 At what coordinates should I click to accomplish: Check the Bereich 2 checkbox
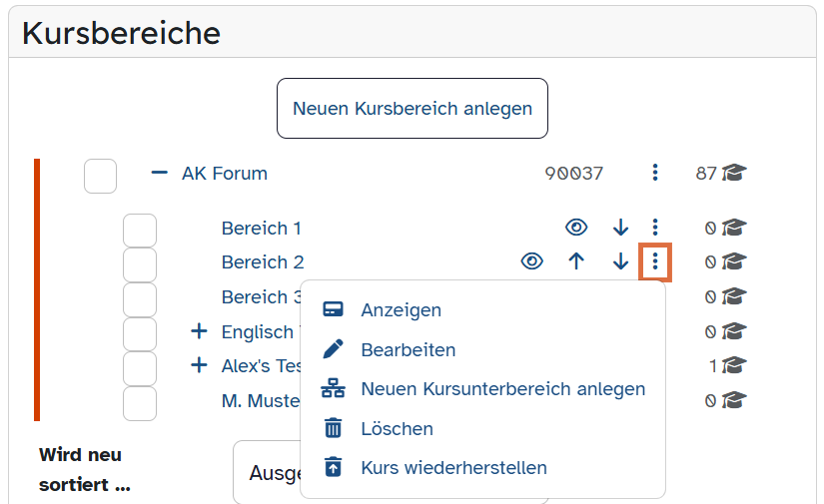[140, 264]
